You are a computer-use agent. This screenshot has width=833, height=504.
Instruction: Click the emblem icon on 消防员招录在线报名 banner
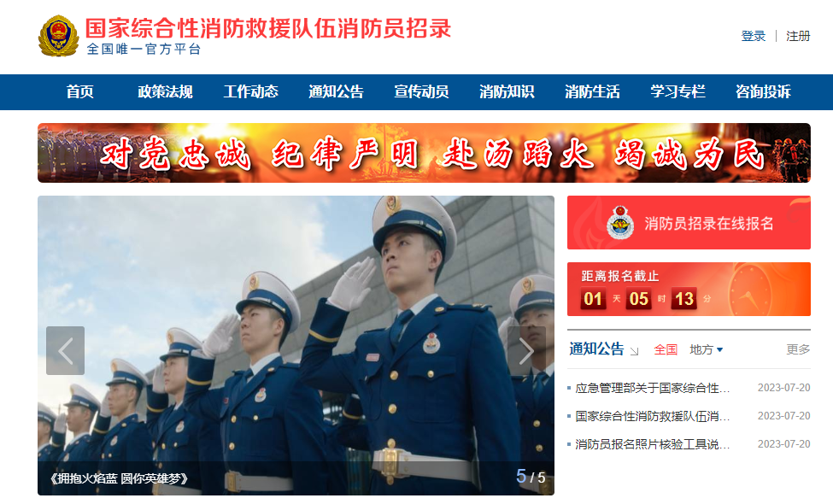click(620, 222)
